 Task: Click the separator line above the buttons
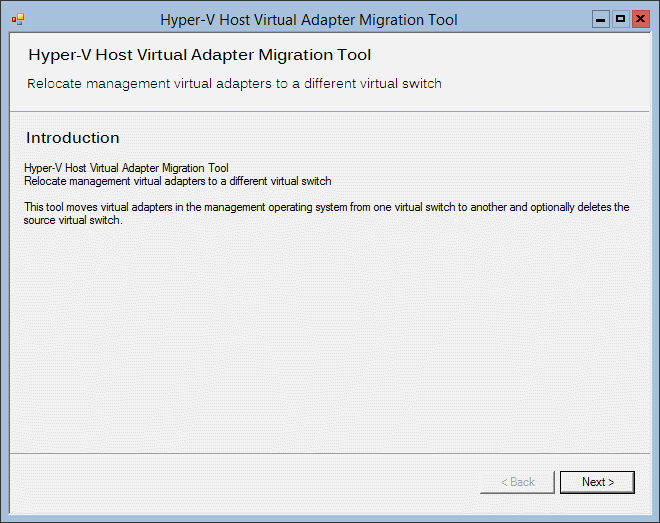(330, 453)
